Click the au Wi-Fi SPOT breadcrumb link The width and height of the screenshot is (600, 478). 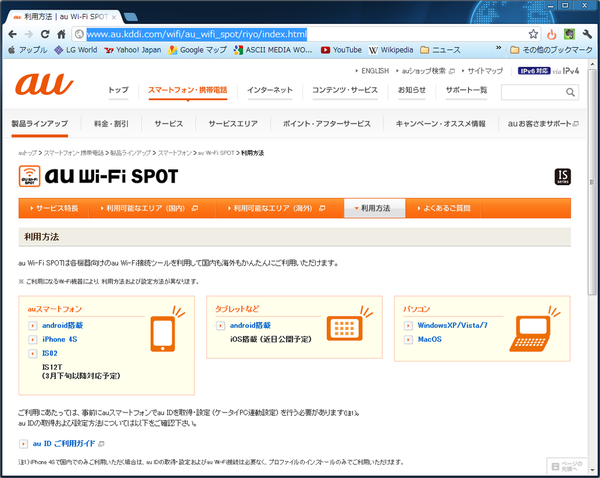[x=216, y=153]
